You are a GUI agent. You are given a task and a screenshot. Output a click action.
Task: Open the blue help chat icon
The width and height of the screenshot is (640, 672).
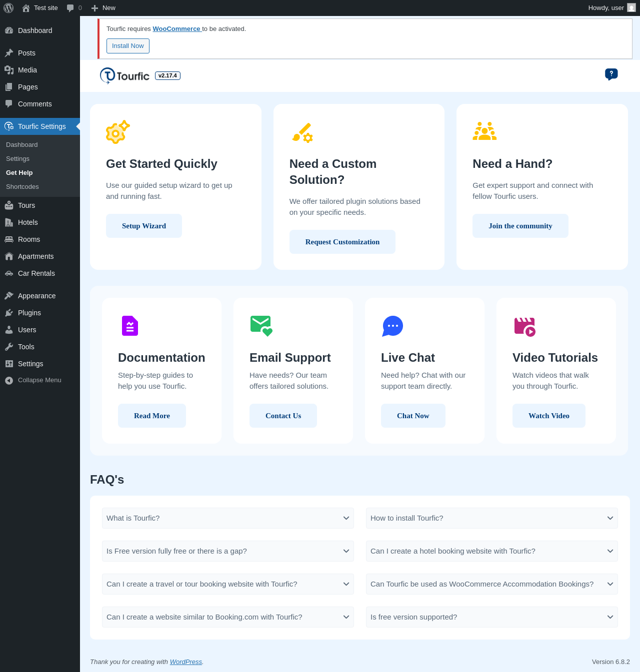[x=611, y=74]
